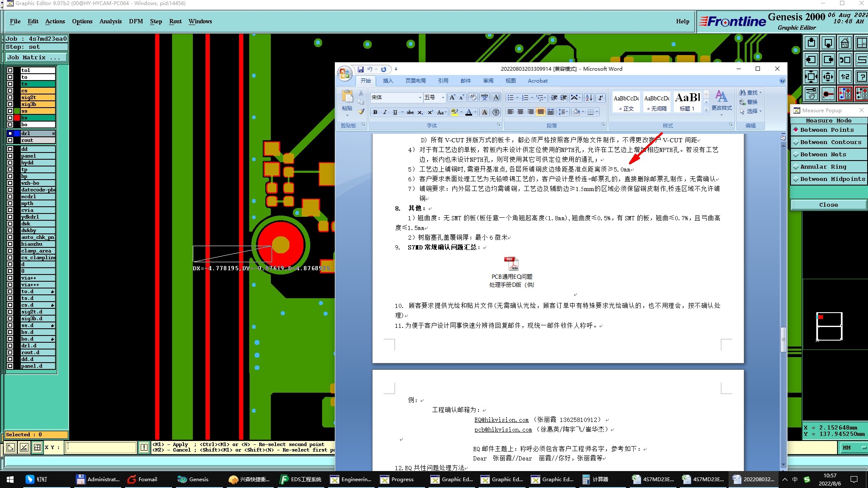868x488 pixels.
Task: Click the Format Painter brush icon in Word
Action: 361,112
